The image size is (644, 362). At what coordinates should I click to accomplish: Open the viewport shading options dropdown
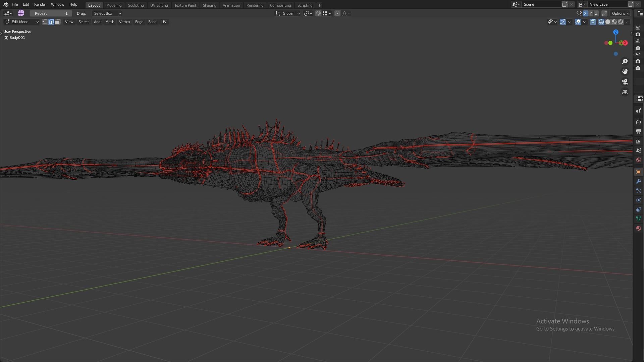[627, 22]
